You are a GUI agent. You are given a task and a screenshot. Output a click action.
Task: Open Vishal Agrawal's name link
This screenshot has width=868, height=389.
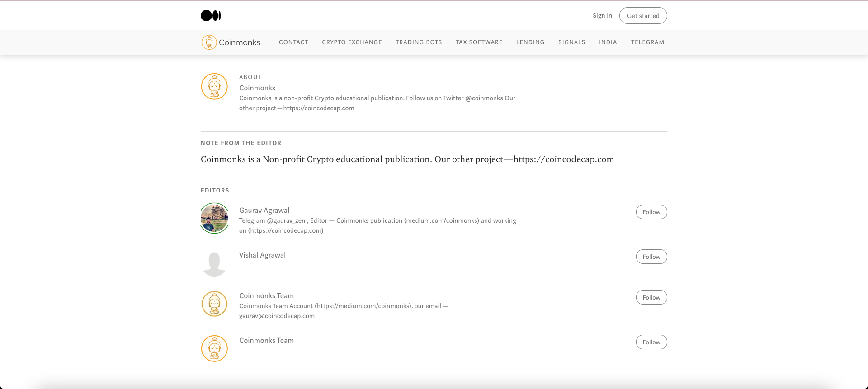(262, 255)
